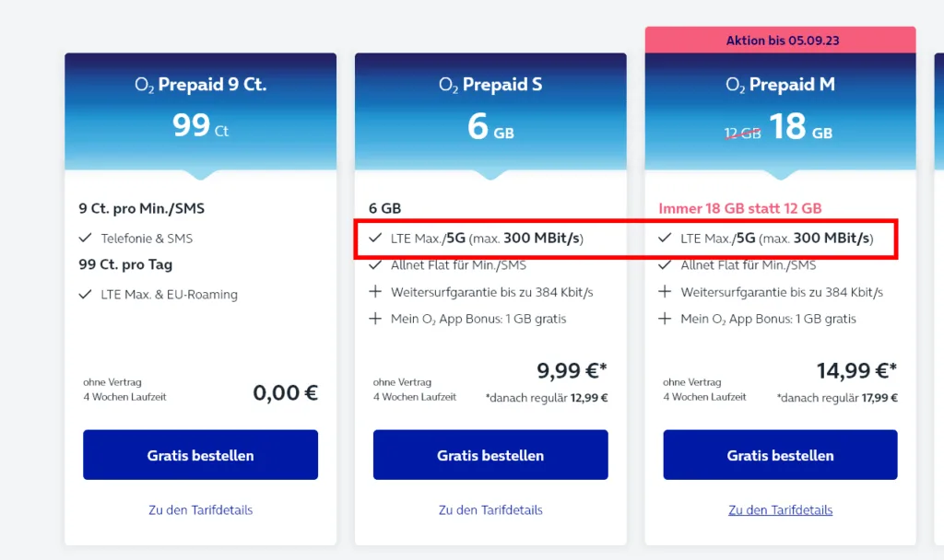Click the checkmark beside "Telefonie & SMS"
944x560 pixels.
click(85, 238)
